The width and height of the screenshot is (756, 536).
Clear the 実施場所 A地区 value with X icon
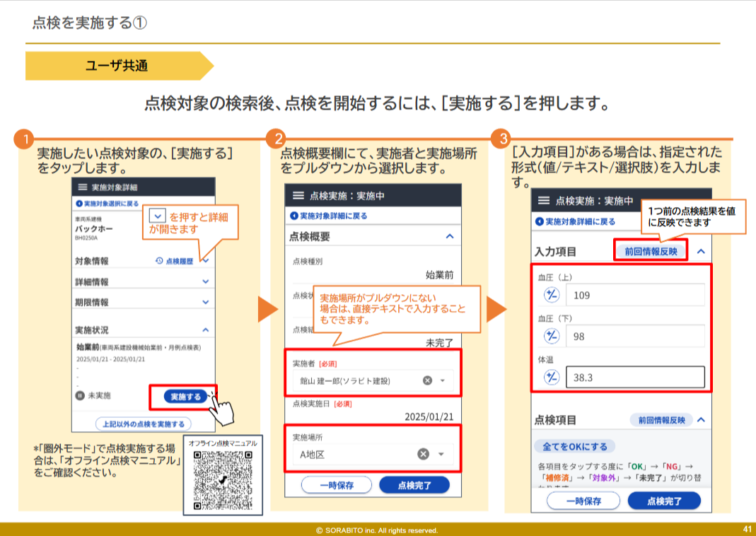tap(423, 454)
